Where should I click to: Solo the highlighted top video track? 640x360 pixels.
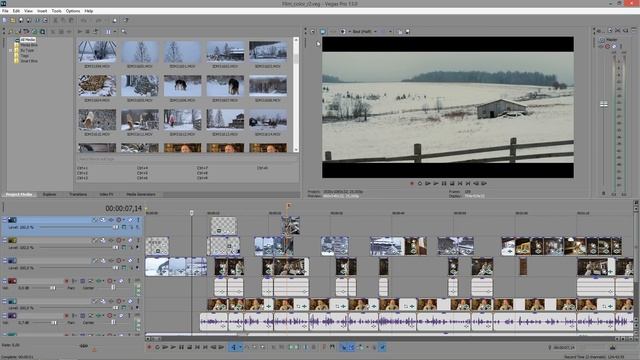(138, 220)
